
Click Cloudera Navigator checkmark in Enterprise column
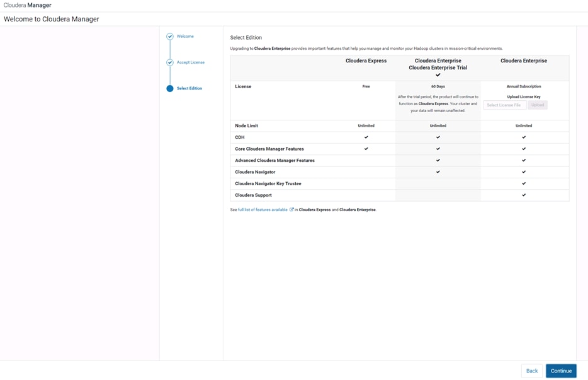coord(524,172)
